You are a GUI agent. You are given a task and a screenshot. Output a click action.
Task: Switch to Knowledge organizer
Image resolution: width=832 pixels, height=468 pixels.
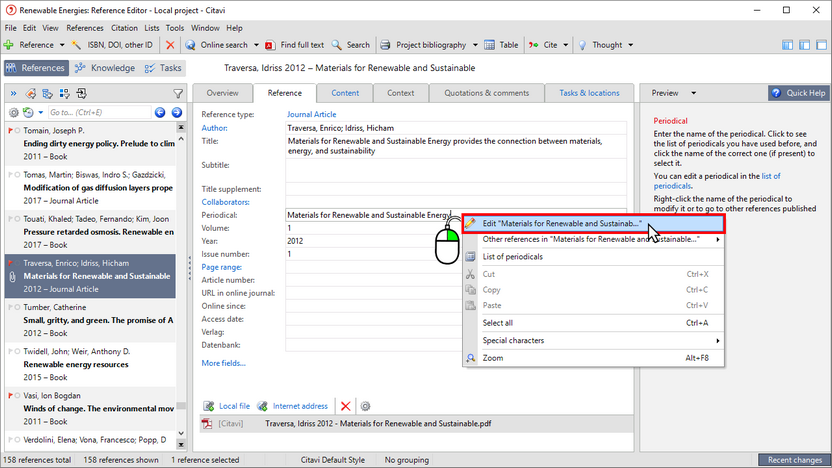105,68
